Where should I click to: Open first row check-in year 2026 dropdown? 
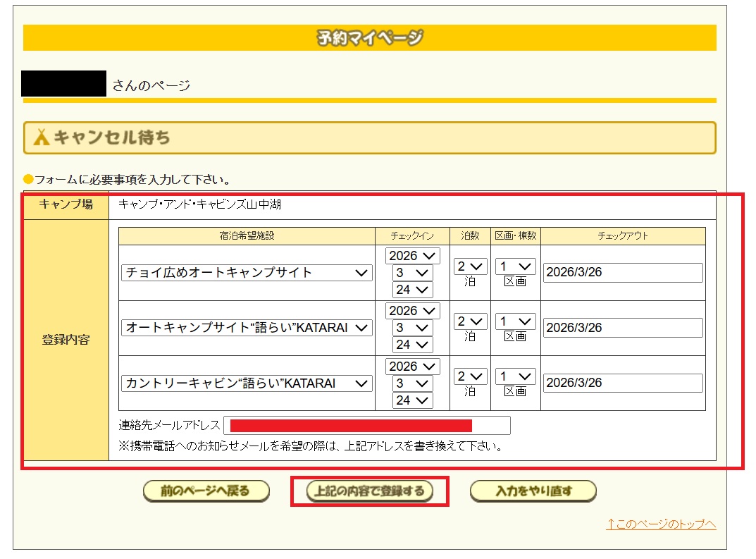pyautogui.click(x=412, y=255)
